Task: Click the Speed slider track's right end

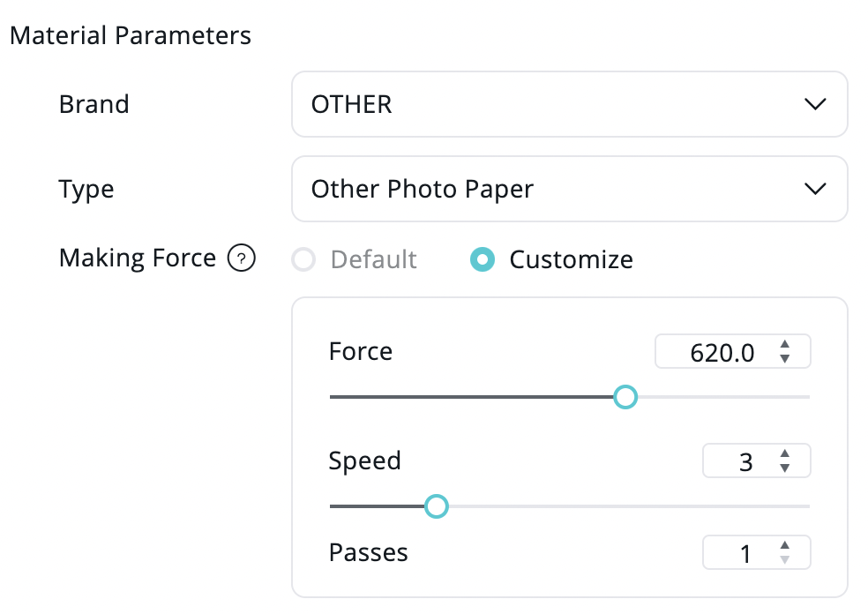Action: 806,506
